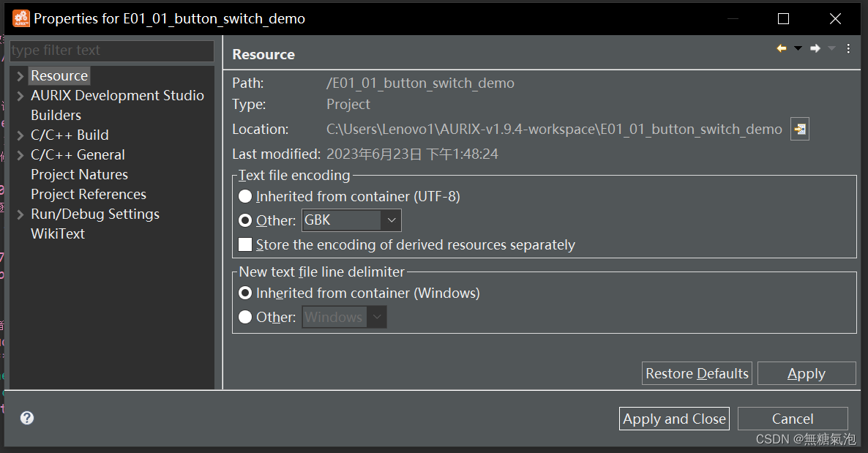
Task: Click the Last modified date value
Action: [413, 154]
